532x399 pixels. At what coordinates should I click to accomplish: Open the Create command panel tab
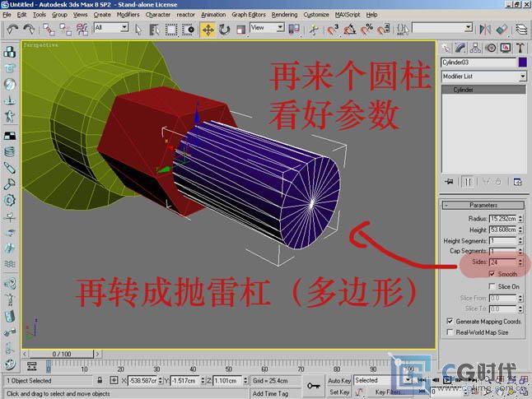coord(446,49)
